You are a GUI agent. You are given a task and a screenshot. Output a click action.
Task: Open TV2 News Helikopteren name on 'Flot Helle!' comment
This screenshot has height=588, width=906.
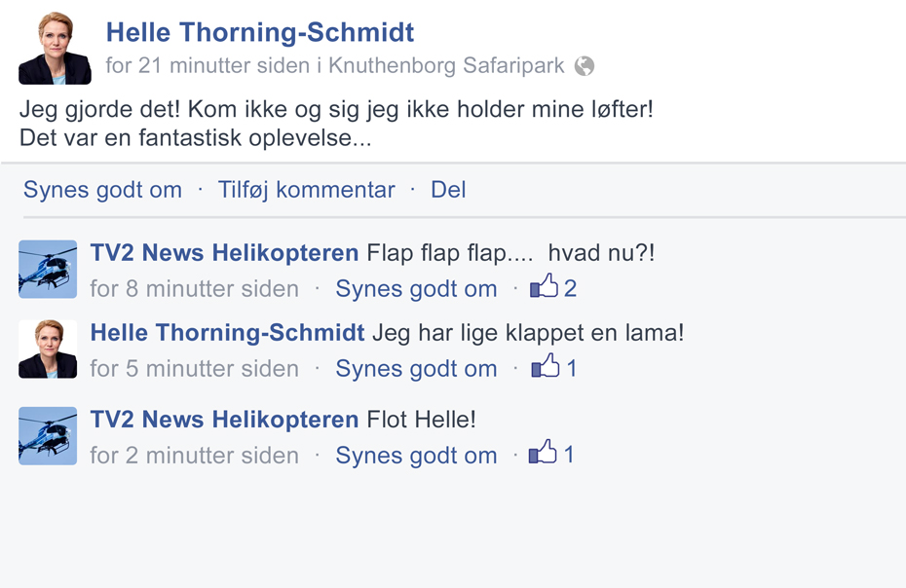point(225,420)
